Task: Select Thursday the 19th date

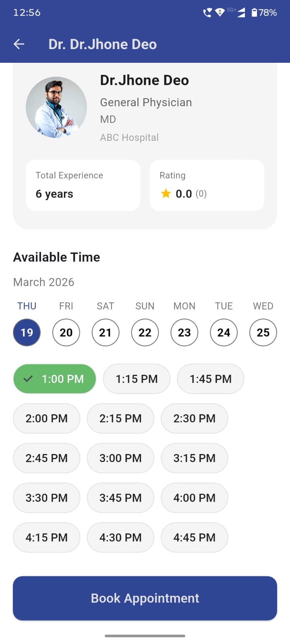Action: [x=27, y=332]
